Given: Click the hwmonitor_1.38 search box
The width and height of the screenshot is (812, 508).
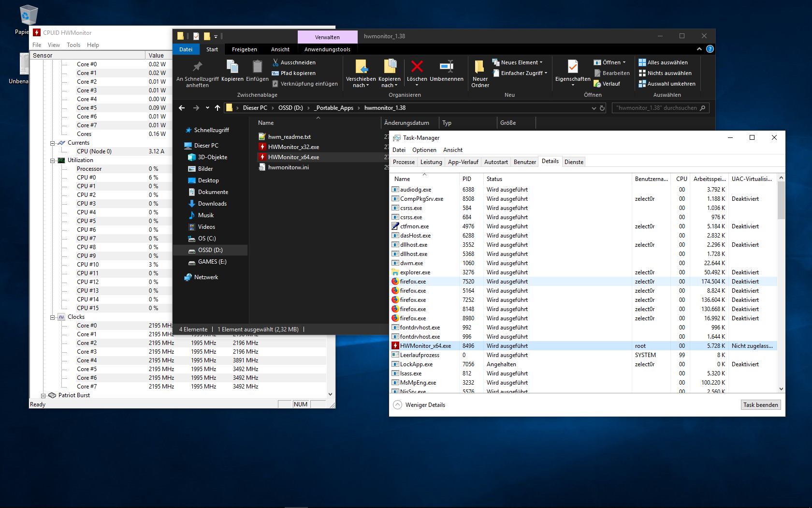Looking at the screenshot, I should [660, 108].
